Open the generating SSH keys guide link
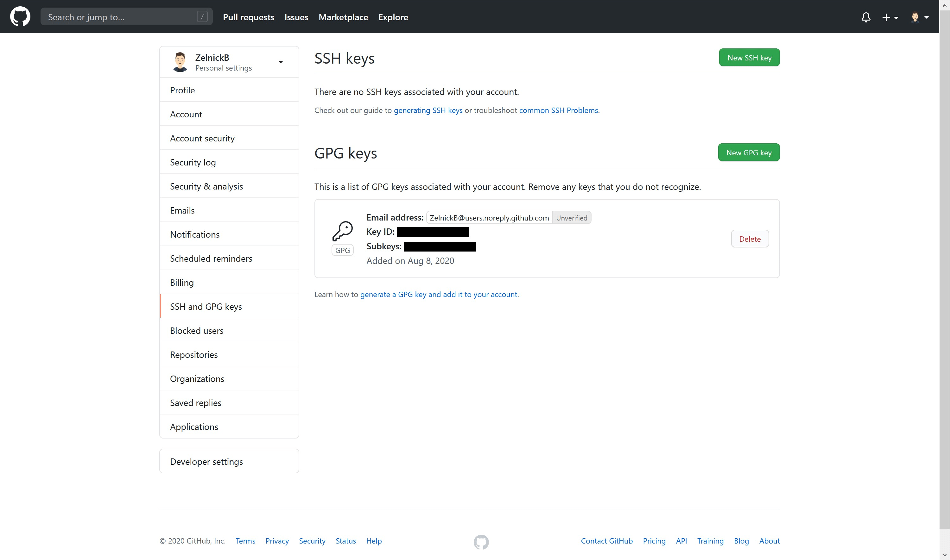Image resolution: width=950 pixels, height=560 pixels. (428, 110)
